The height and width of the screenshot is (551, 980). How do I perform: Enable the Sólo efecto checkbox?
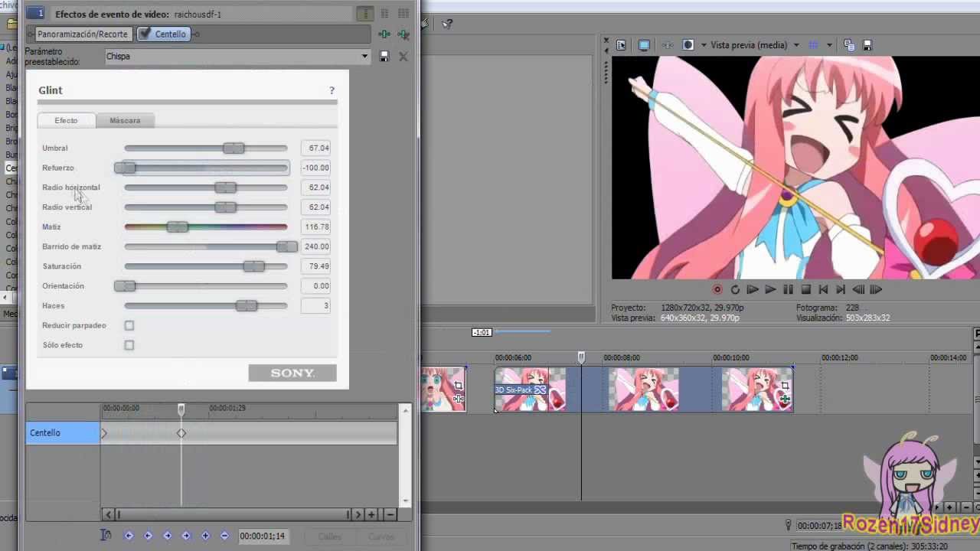(x=129, y=345)
